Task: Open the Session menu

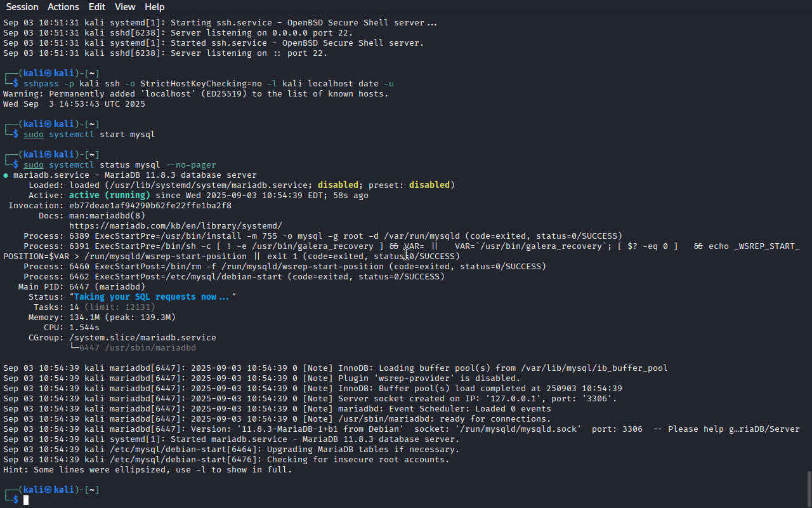Action: (x=22, y=7)
